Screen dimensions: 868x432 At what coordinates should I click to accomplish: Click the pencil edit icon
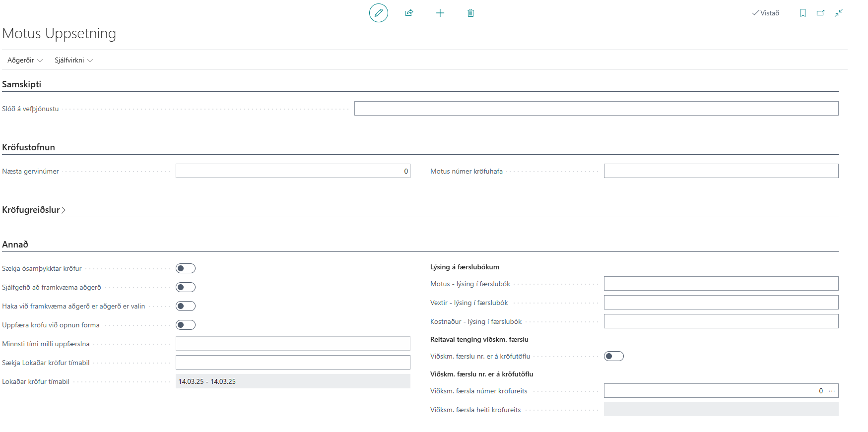click(x=378, y=13)
